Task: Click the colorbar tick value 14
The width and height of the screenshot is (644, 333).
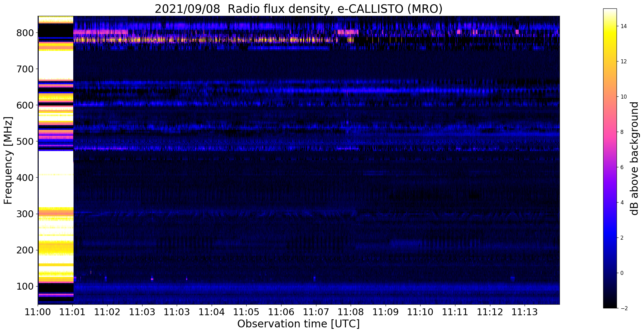Action: pyautogui.click(x=624, y=26)
